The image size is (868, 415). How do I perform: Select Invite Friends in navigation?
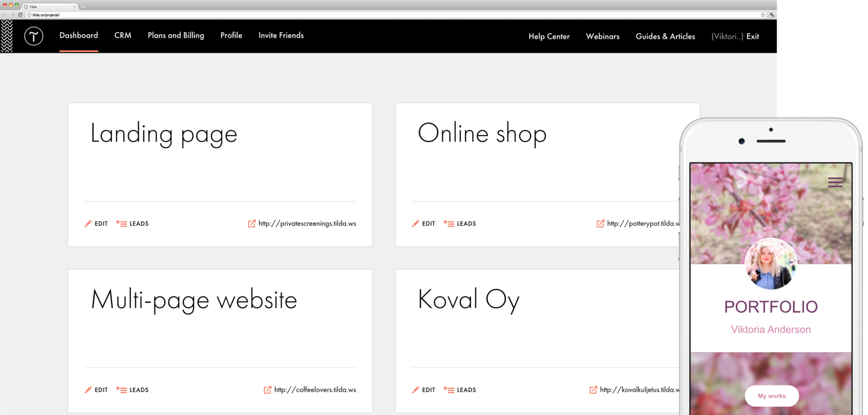(281, 36)
